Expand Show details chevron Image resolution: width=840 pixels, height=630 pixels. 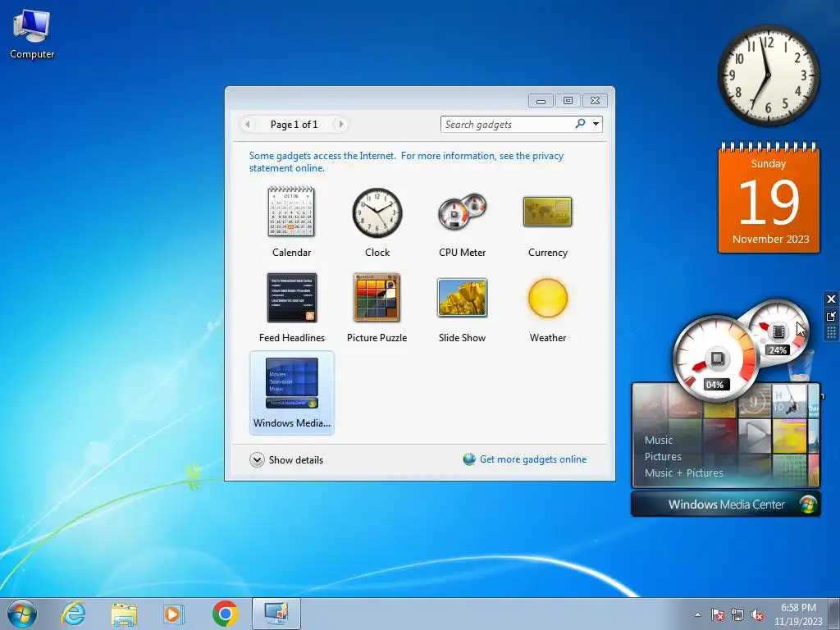tap(257, 459)
